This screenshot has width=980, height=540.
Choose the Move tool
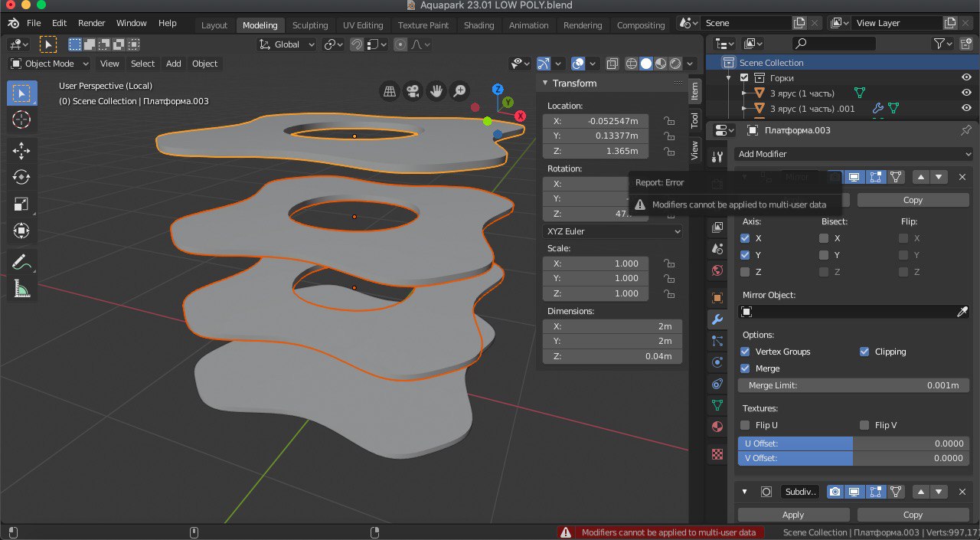(21, 151)
